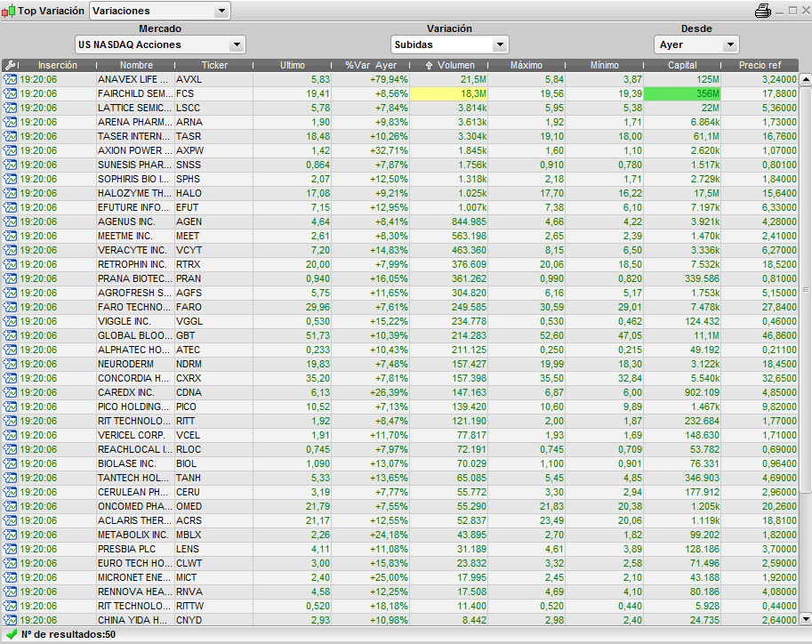Click the highlighted 18,3M volume cell
The height and width of the screenshot is (644, 812).
448,93
